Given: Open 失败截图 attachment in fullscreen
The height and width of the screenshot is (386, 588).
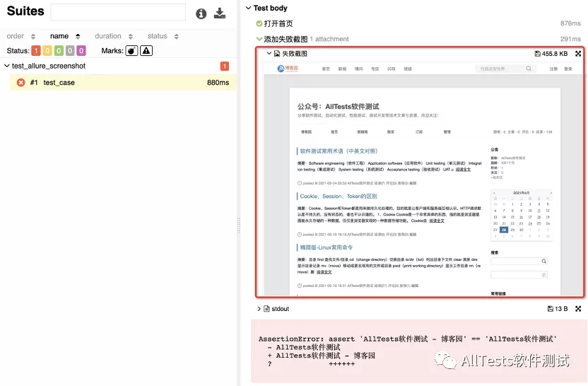Looking at the screenshot, I should [578, 54].
